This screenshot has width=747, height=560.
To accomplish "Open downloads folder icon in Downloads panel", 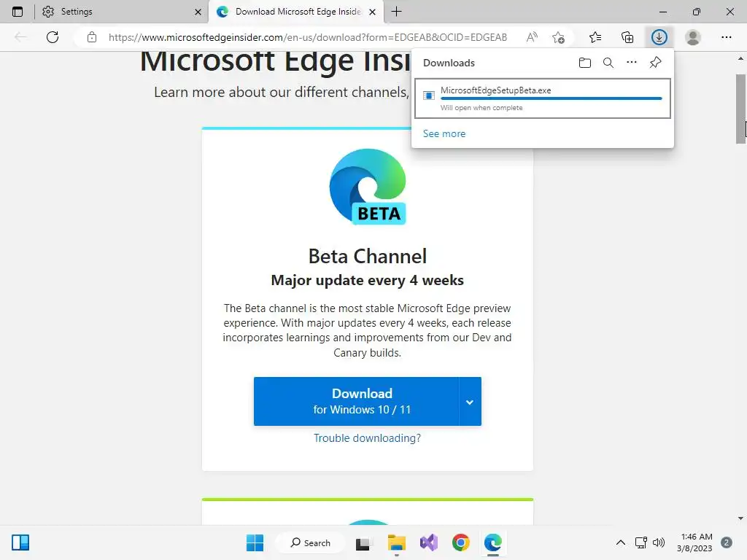I will coord(585,63).
